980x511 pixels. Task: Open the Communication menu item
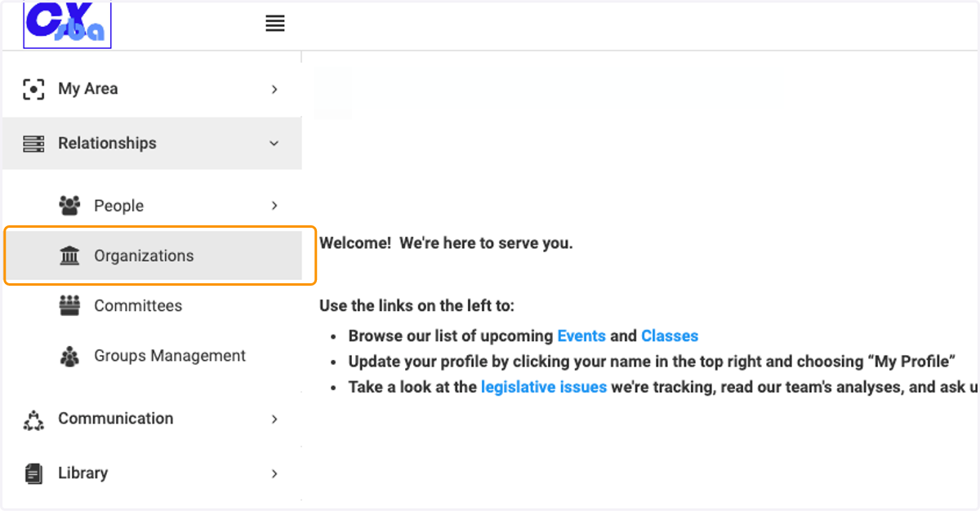coord(152,419)
